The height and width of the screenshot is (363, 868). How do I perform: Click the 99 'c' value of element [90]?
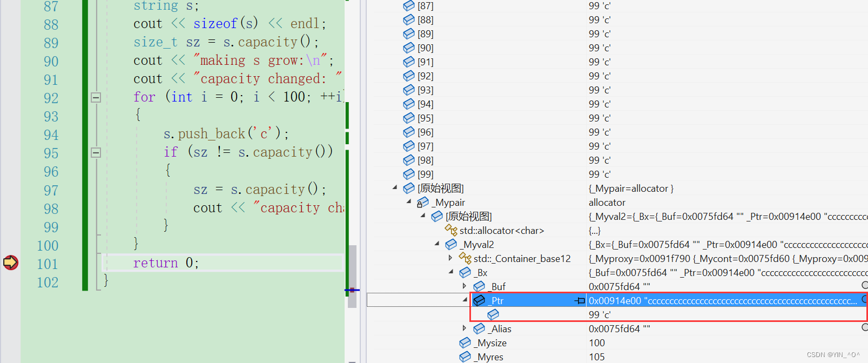(x=600, y=48)
